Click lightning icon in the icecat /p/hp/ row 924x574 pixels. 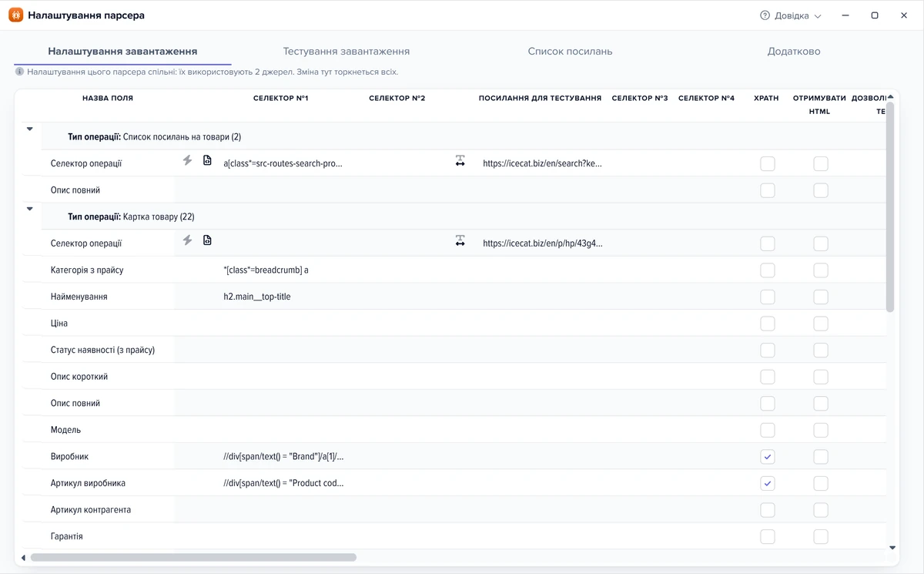point(187,240)
